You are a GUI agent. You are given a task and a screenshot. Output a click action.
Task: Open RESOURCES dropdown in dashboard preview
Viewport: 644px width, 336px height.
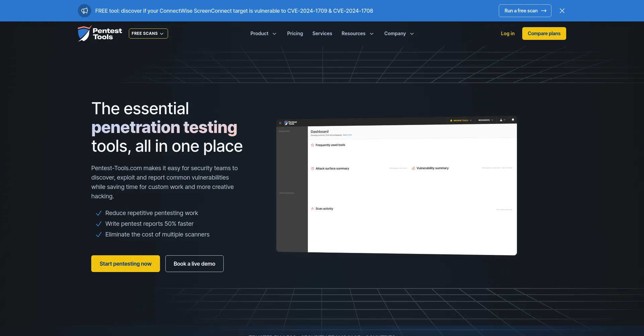pos(486,120)
